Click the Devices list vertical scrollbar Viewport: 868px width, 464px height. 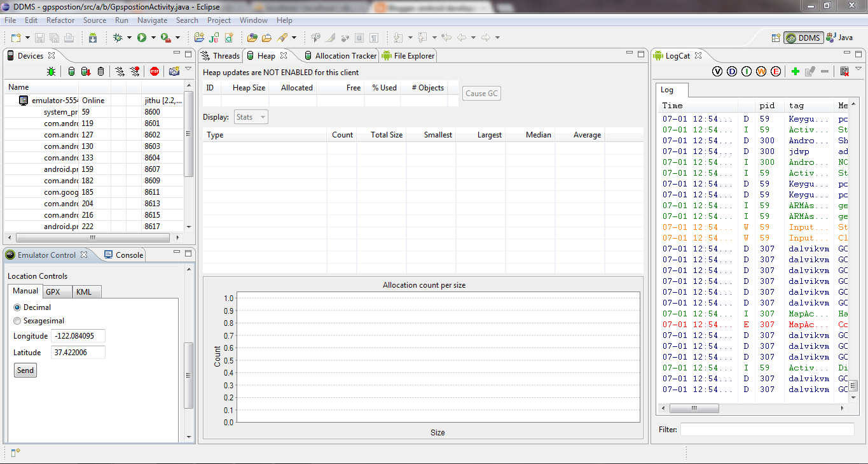point(188,134)
